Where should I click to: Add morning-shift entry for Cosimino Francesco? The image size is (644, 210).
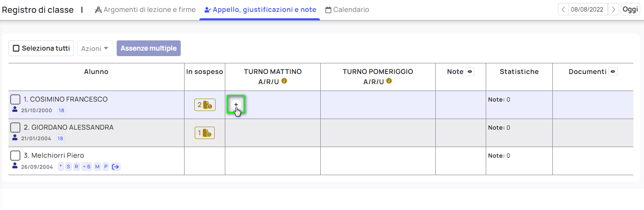click(236, 105)
